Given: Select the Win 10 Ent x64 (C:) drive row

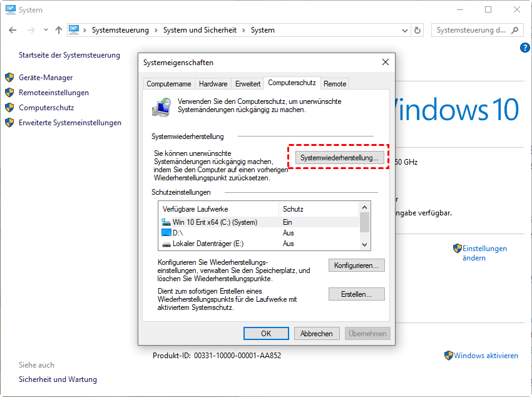Looking at the screenshot, I should 258,222.
